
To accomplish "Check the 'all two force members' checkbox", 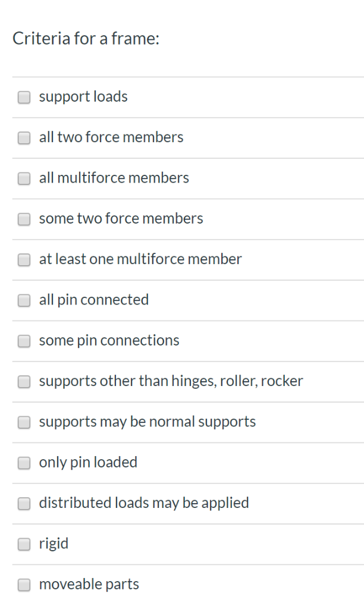I will coord(24,137).
